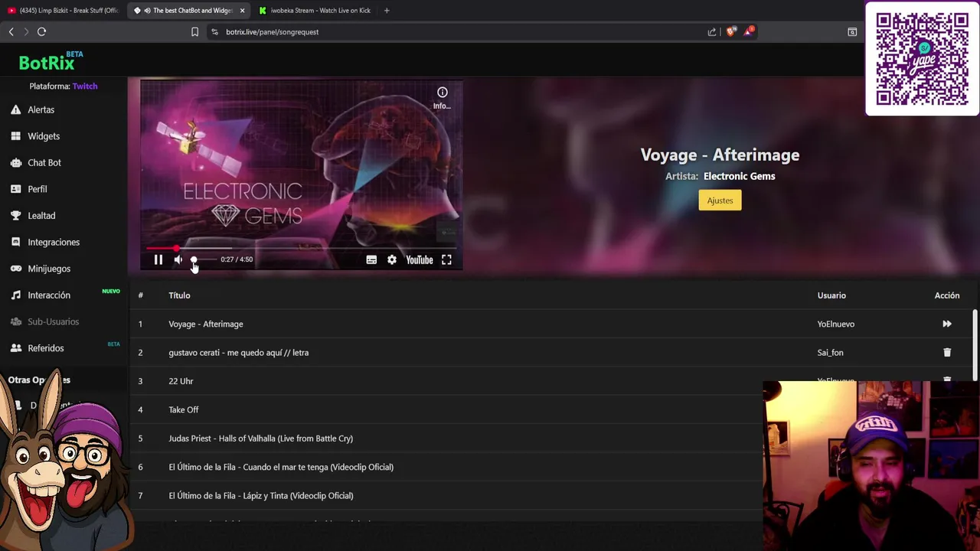Screen dimensions: 980x551
Task: Open Sub-Usuarios in the sidebar
Action: tap(54, 321)
